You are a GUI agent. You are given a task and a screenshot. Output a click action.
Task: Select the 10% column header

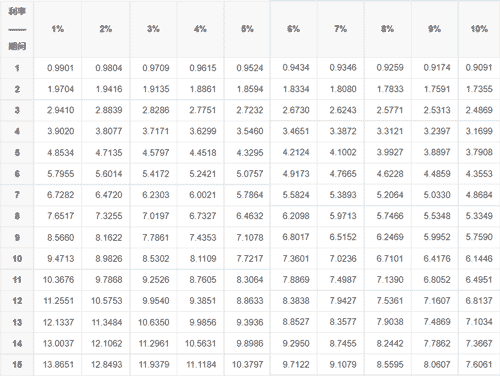479,29
